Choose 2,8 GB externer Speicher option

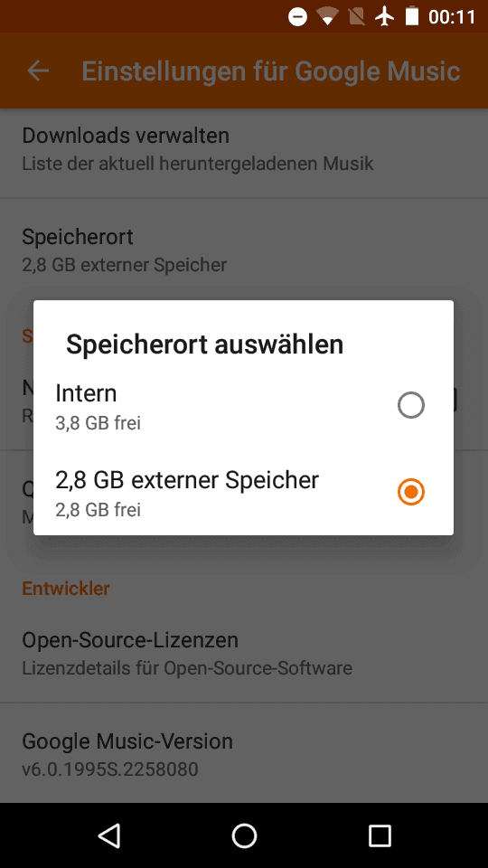243,492
